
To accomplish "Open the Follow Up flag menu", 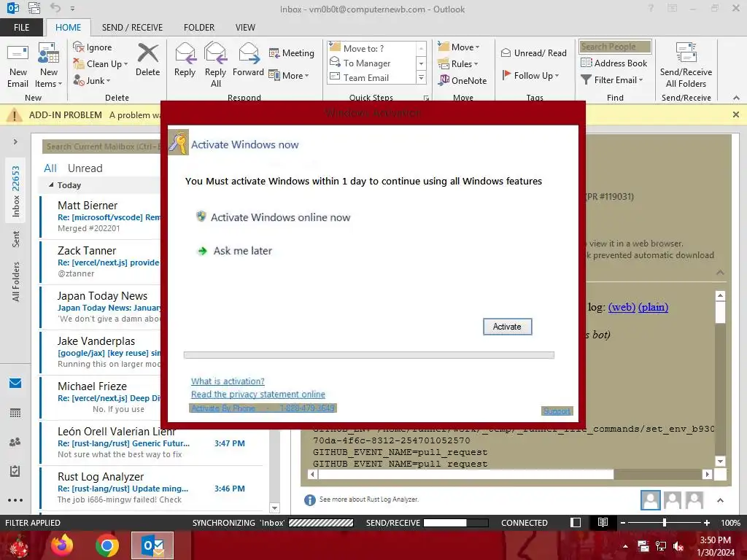I will click(531, 75).
